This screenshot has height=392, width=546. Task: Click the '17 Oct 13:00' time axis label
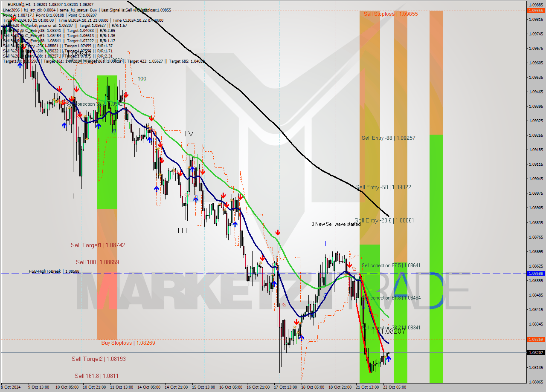(286, 387)
